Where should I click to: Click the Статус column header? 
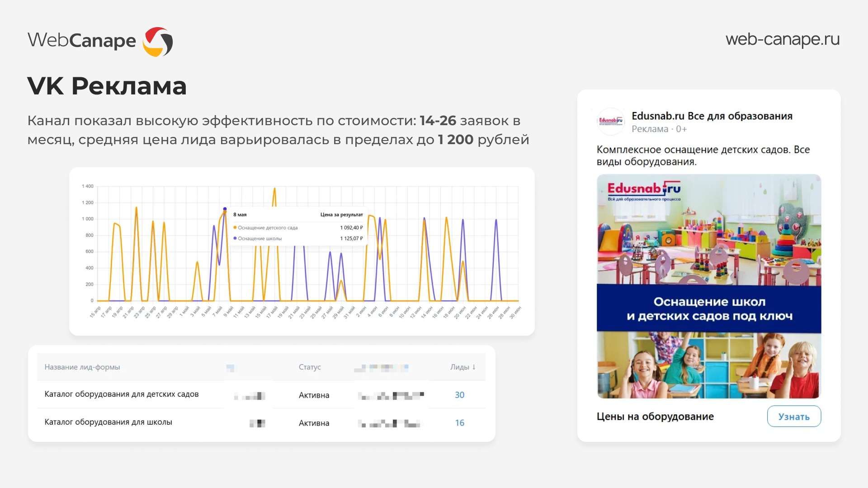(x=310, y=367)
